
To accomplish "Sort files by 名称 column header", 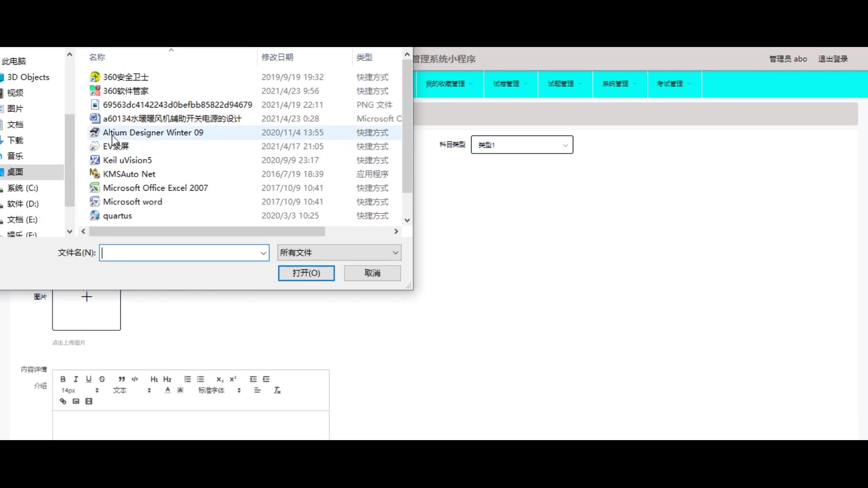I will 97,57.
